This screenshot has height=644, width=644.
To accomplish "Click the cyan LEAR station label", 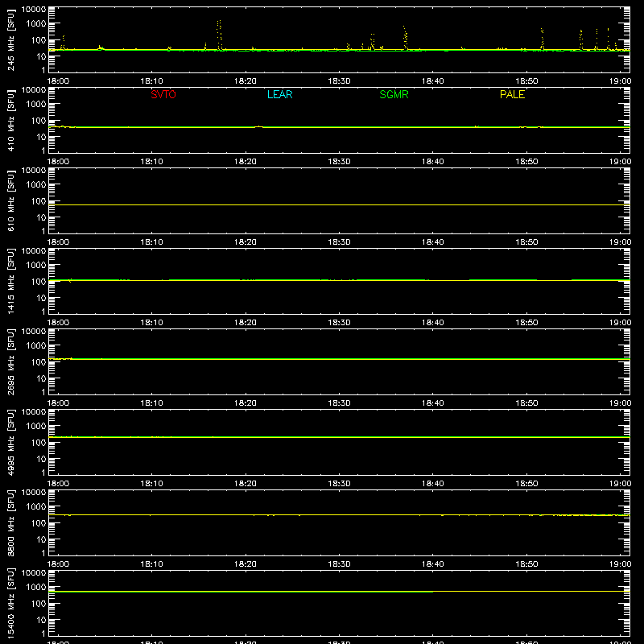I will (x=279, y=94).
